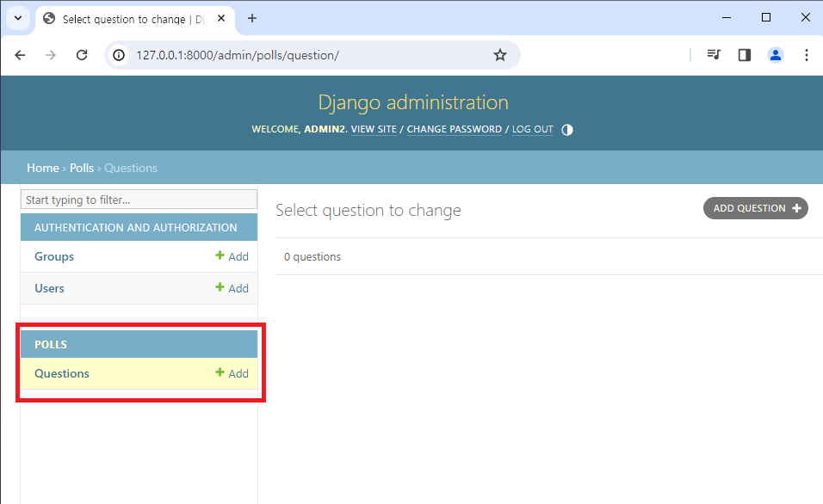Open the Users model link
This screenshot has width=823, height=504.
(49, 288)
